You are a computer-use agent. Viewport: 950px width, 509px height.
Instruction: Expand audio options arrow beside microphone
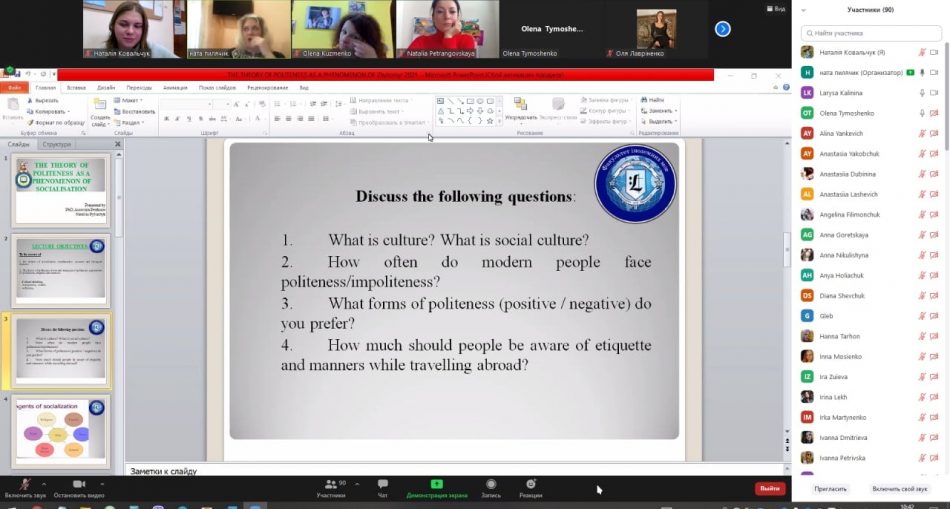(46, 481)
